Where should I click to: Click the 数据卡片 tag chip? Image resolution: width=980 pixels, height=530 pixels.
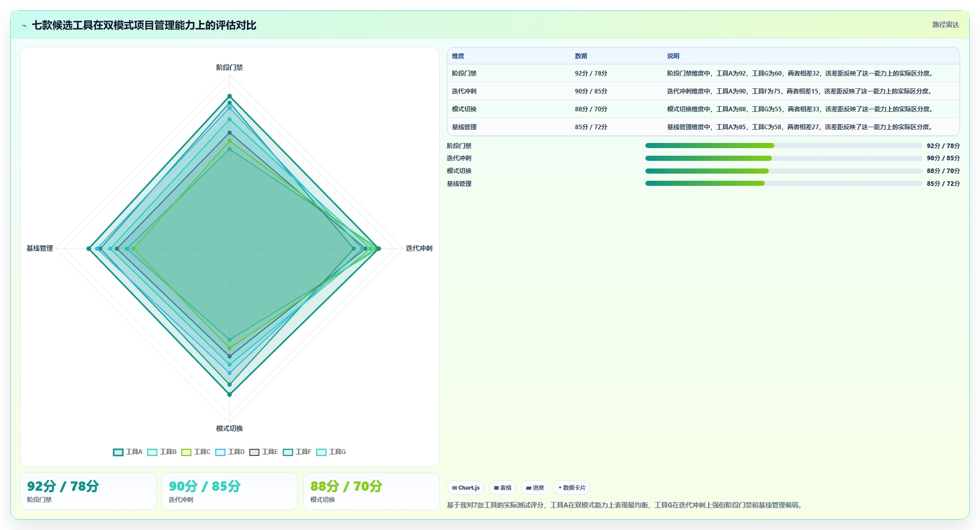coord(572,488)
